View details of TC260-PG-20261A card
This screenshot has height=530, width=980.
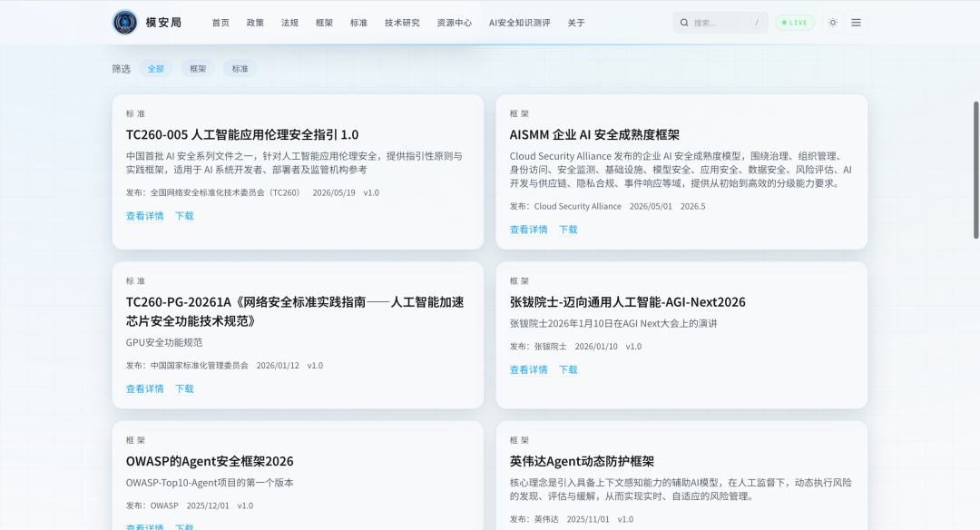tap(145, 388)
